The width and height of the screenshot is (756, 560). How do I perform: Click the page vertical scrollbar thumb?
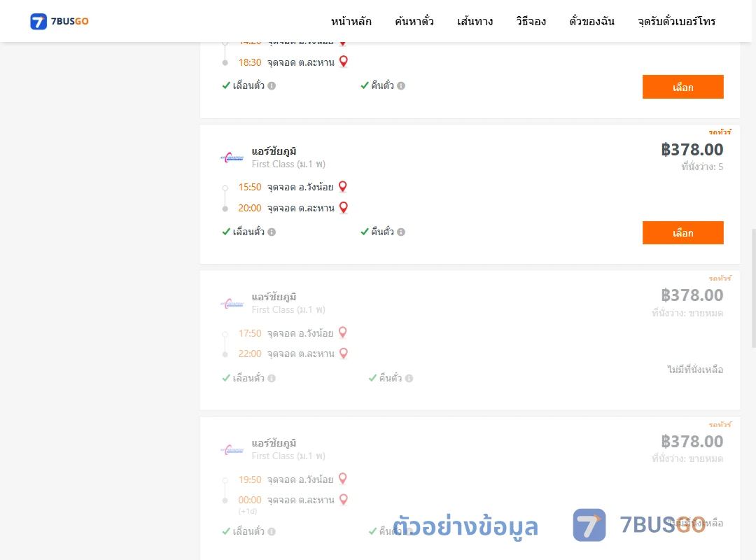pos(754,288)
